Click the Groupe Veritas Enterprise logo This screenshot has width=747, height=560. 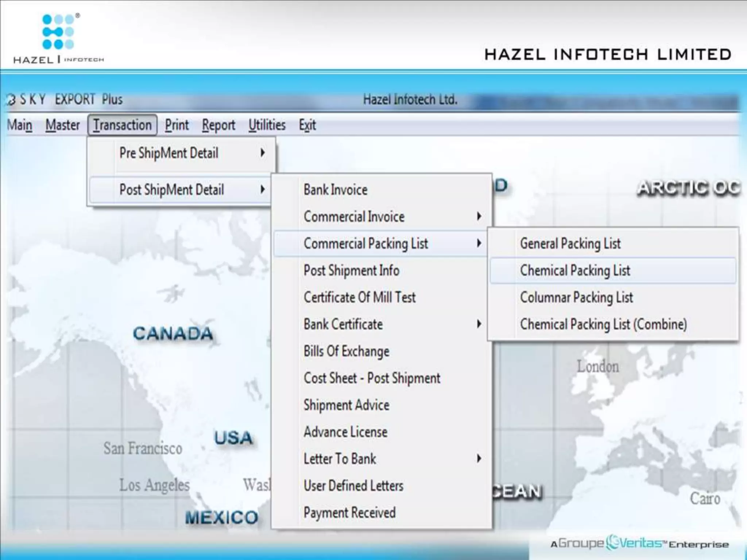click(639, 544)
